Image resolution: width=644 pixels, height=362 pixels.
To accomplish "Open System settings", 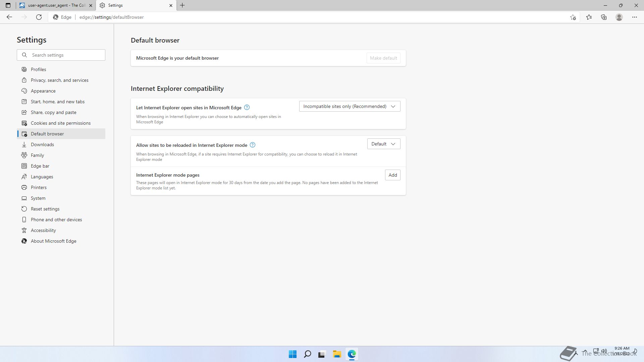I will 61,198.
